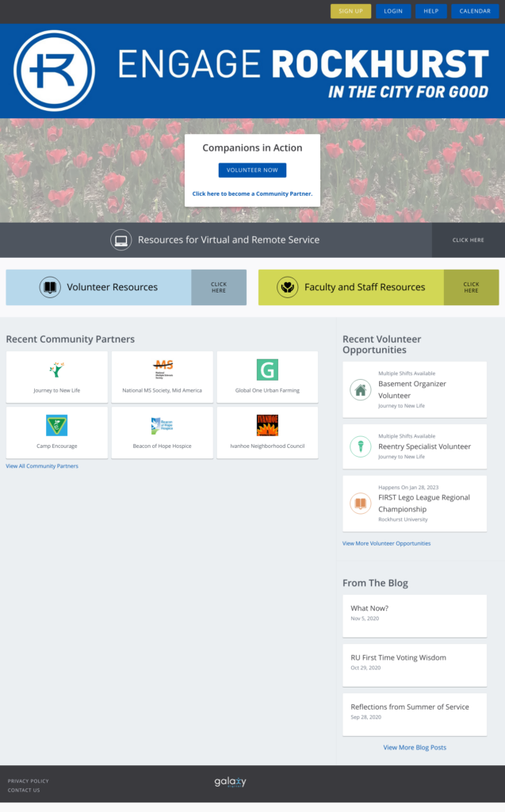This screenshot has height=812, width=505.
Task: Click the Ivanhoe Neighborhood Council logo
Action: 267,425
